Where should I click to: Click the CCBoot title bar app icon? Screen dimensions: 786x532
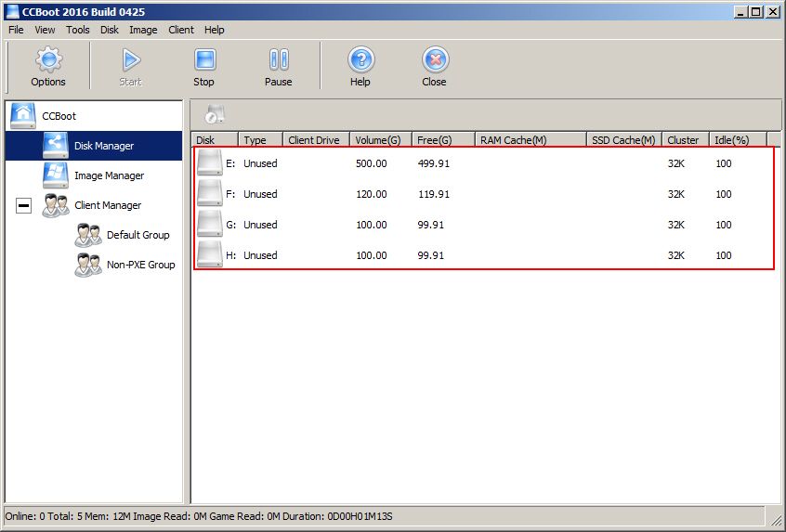[x=12, y=11]
